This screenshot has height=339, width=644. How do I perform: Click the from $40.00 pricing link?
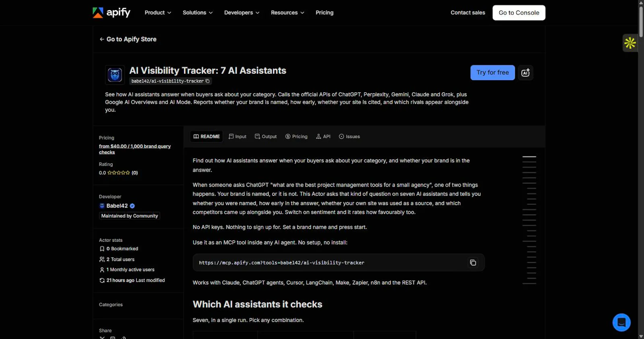point(135,149)
